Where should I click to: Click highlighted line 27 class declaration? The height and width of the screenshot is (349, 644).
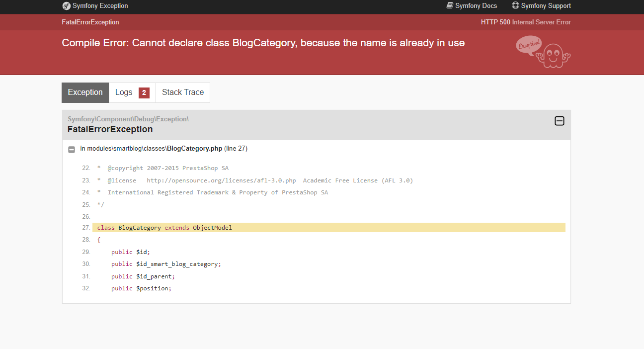[x=329, y=228]
